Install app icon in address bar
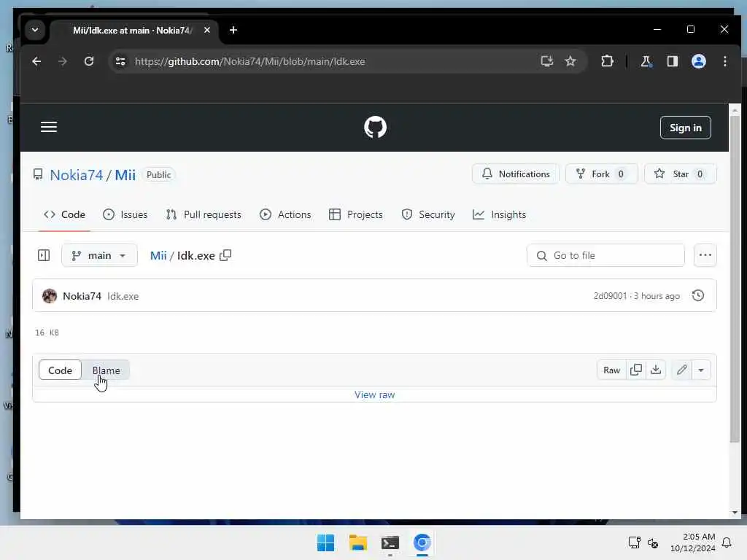The height and width of the screenshot is (560, 747). coord(547,61)
